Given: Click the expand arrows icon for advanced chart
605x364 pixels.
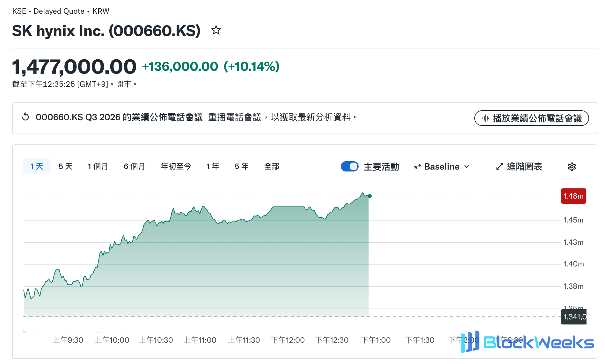Looking at the screenshot, I should click(x=499, y=167).
